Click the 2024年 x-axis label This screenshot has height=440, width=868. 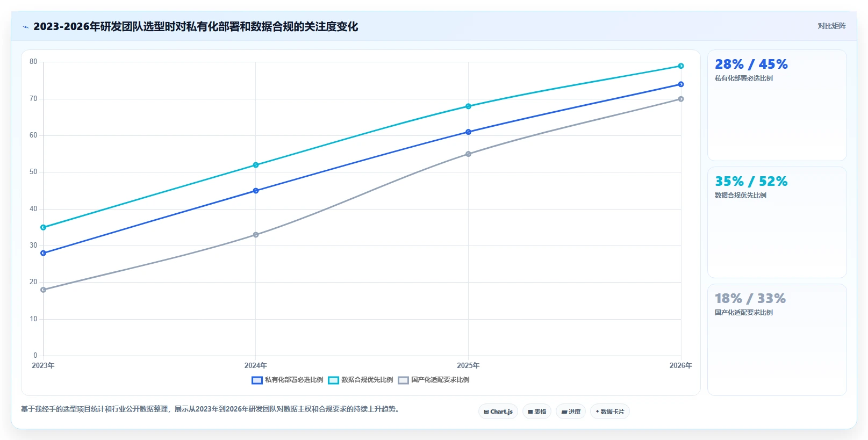[256, 365]
